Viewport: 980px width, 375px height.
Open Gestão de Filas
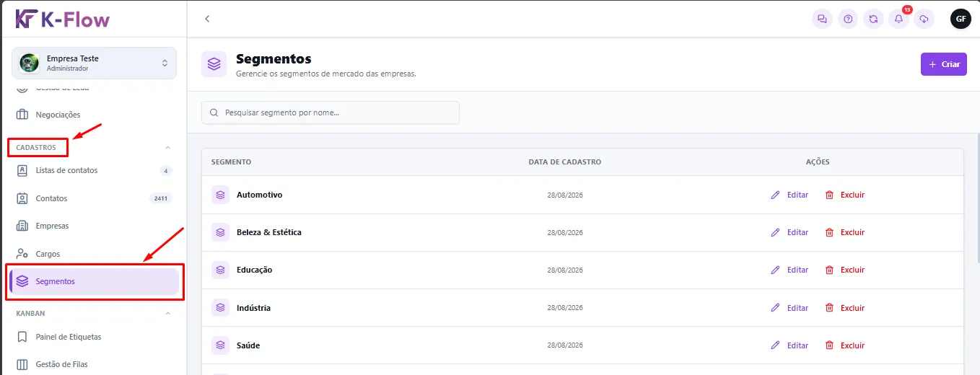click(x=93, y=364)
